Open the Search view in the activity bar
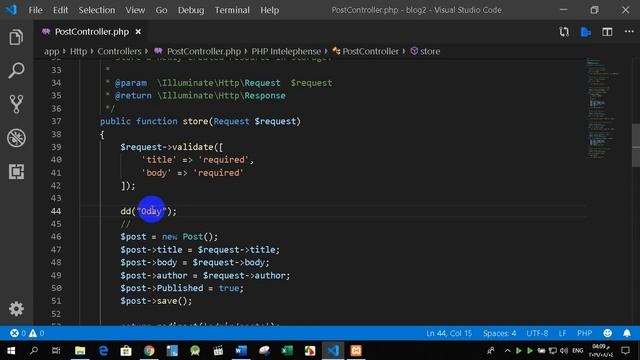This screenshot has height=360, width=640. (16, 70)
